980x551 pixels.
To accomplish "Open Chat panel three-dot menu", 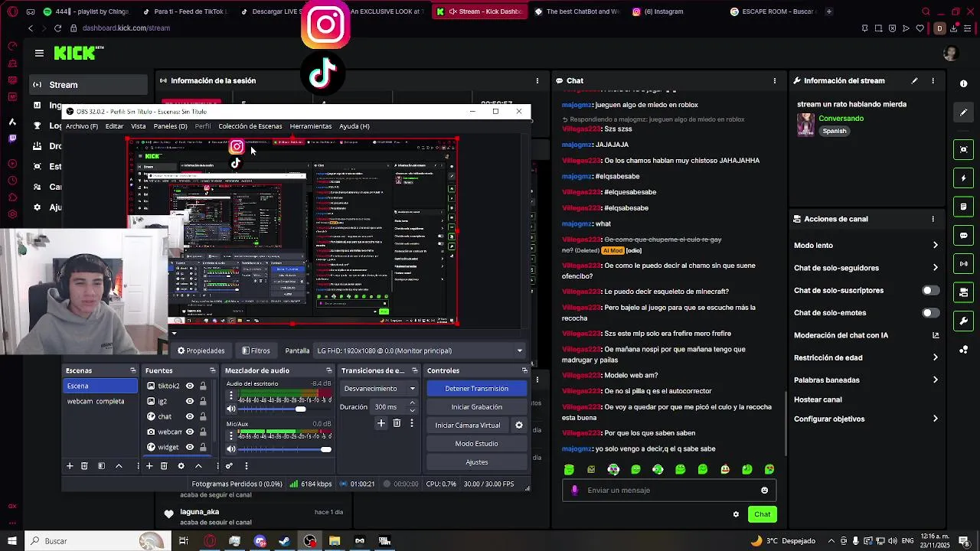I will click(x=775, y=80).
